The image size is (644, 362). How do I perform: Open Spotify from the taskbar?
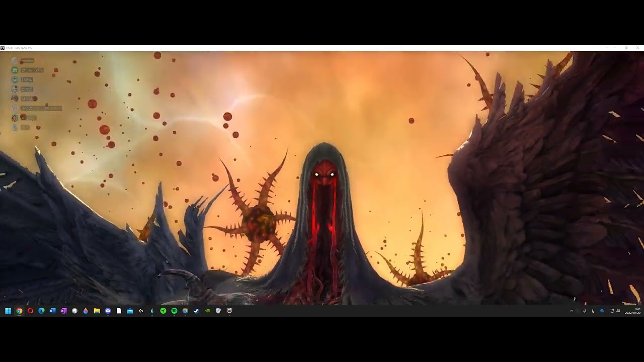coord(174,311)
